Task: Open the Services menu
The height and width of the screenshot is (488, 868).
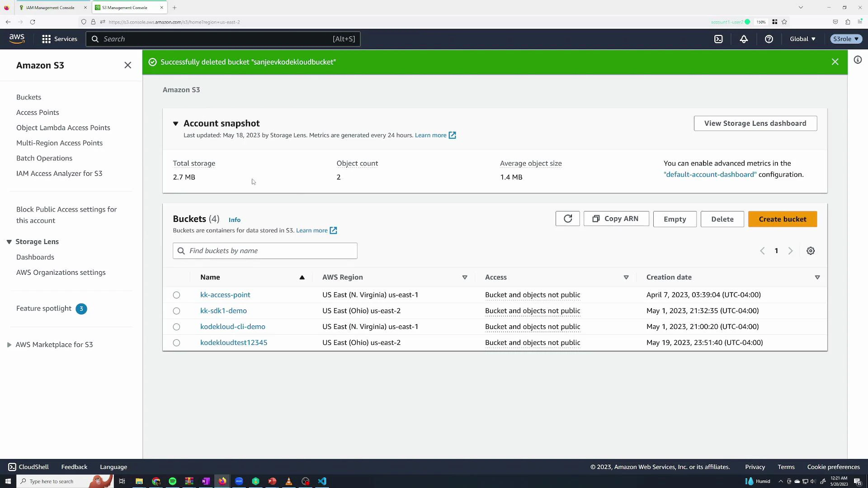Action: point(59,39)
